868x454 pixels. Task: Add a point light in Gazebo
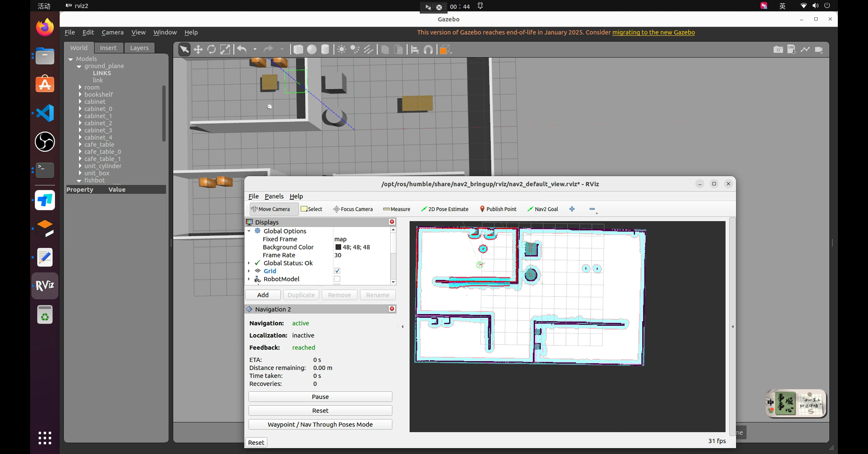[x=342, y=50]
